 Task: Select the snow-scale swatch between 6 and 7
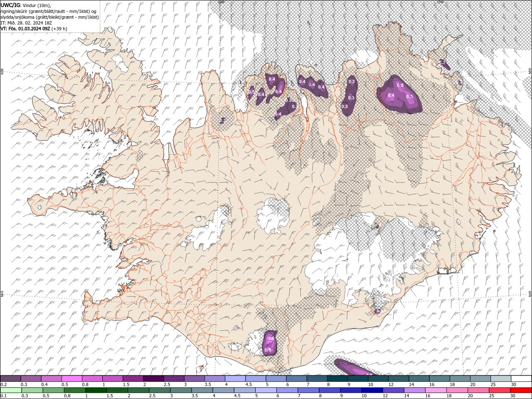click(x=296, y=379)
